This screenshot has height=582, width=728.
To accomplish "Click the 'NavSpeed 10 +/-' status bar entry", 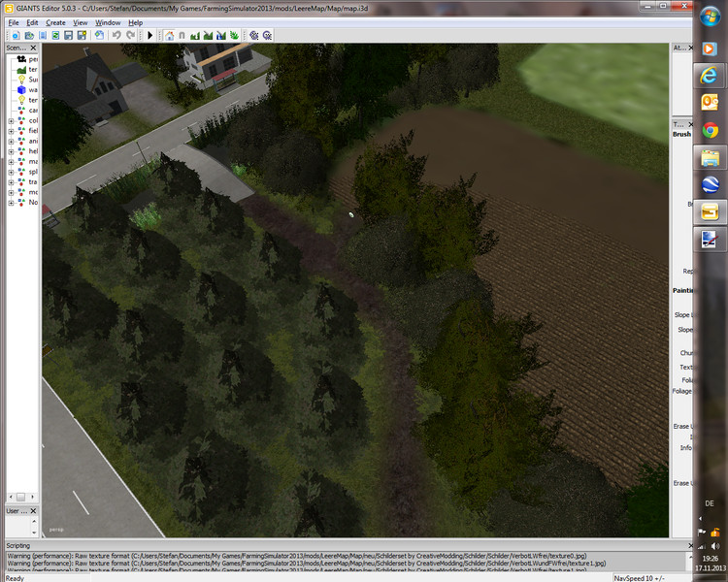I will pyautogui.click(x=639, y=578).
